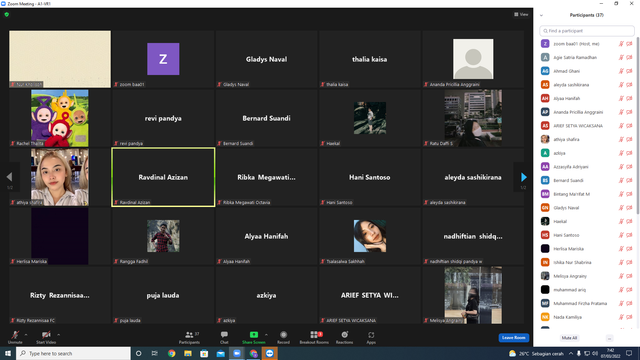Image resolution: width=640 pixels, height=360 pixels.
Task: Select athiya shafira webcam tile
Action: coord(60,177)
